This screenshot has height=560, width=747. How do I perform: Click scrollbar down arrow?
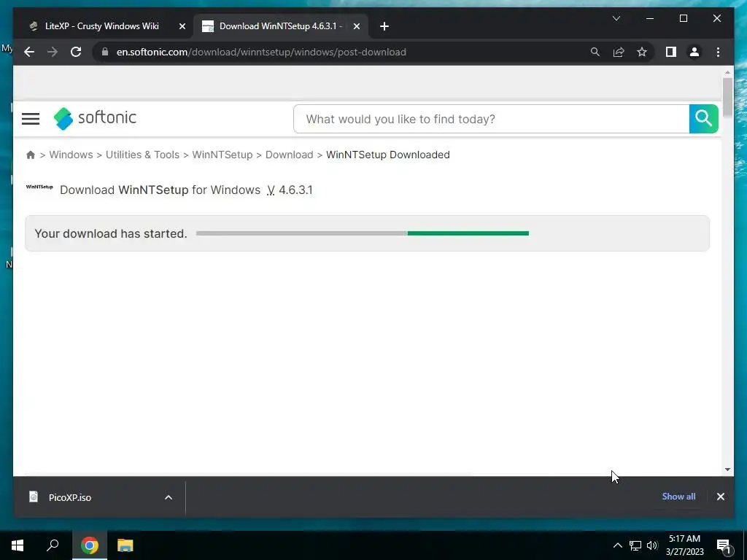pos(727,470)
